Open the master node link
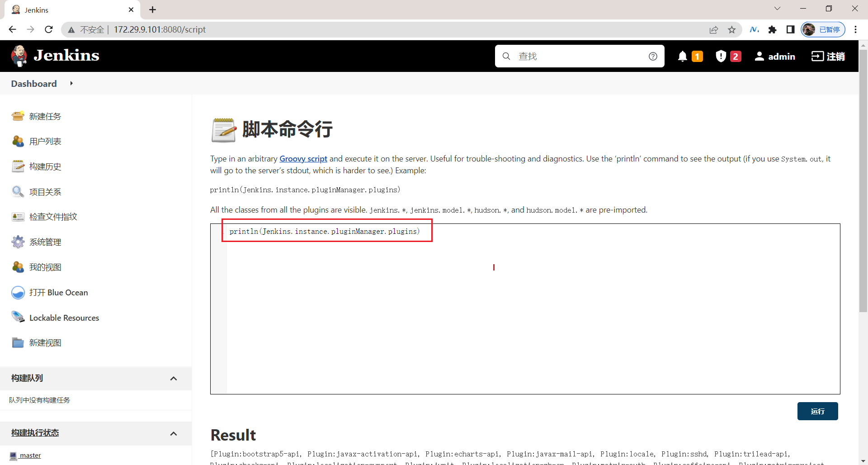 pos(30,456)
